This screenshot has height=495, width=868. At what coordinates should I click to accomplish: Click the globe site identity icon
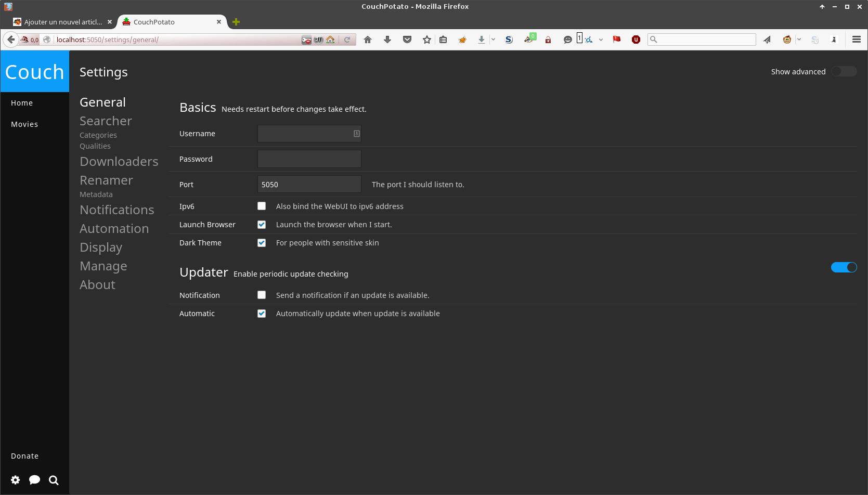click(47, 40)
